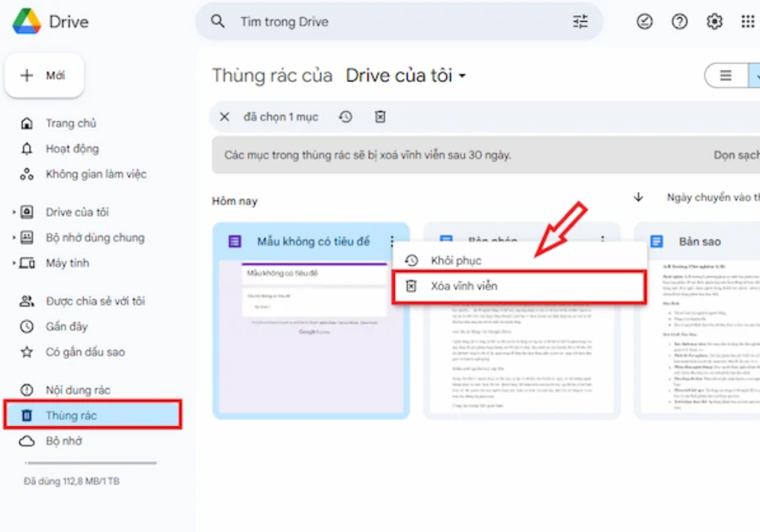The image size is (760, 532).
Task: Open Có gắn dấu sao
Action: click(x=86, y=352)
